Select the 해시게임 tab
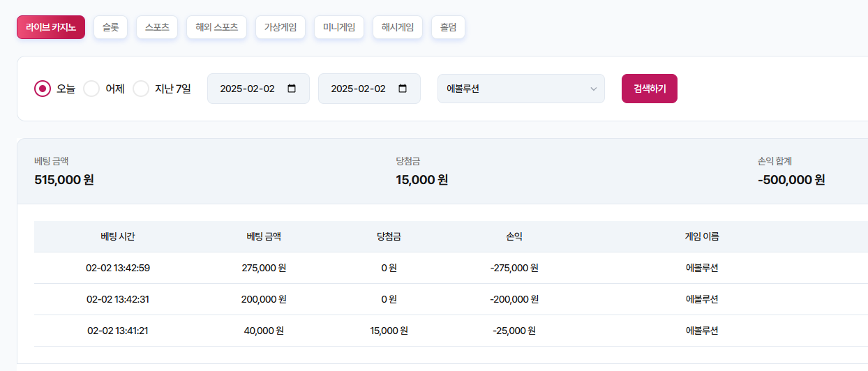The image size is (868, 371). 398,27
